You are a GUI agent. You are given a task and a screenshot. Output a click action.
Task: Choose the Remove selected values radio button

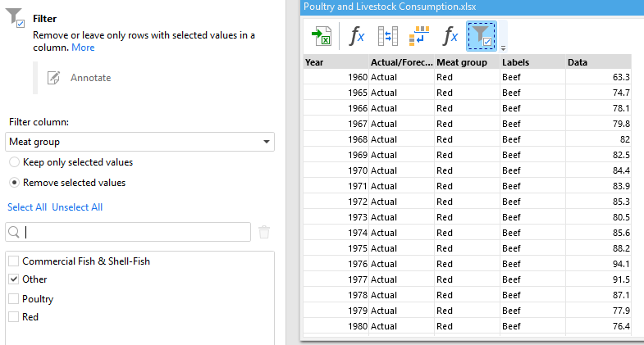click(x=15, y=183)
